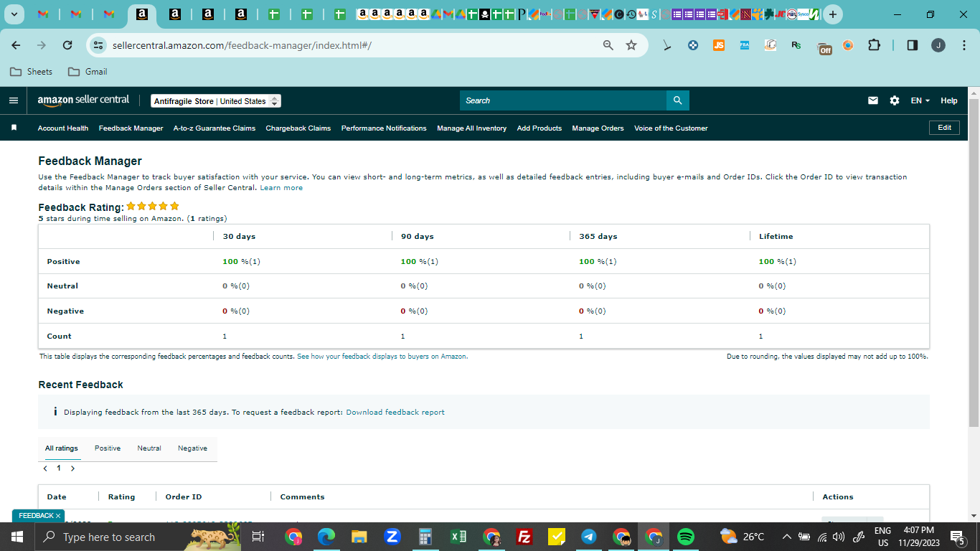Click the orange JS extension icon
The image size is (980, 551).
pos(719,45)
